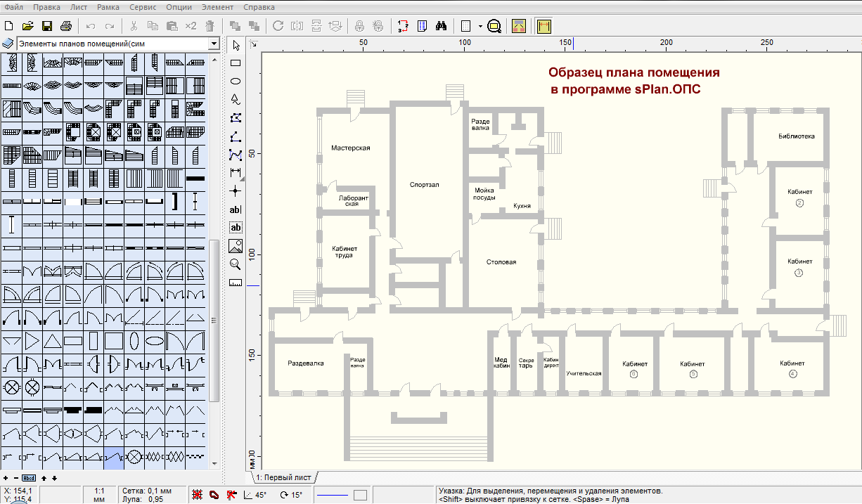Select the pointer arrow tool
The width and height of the screenshot is (862, 504).
(x=236, y=46)
